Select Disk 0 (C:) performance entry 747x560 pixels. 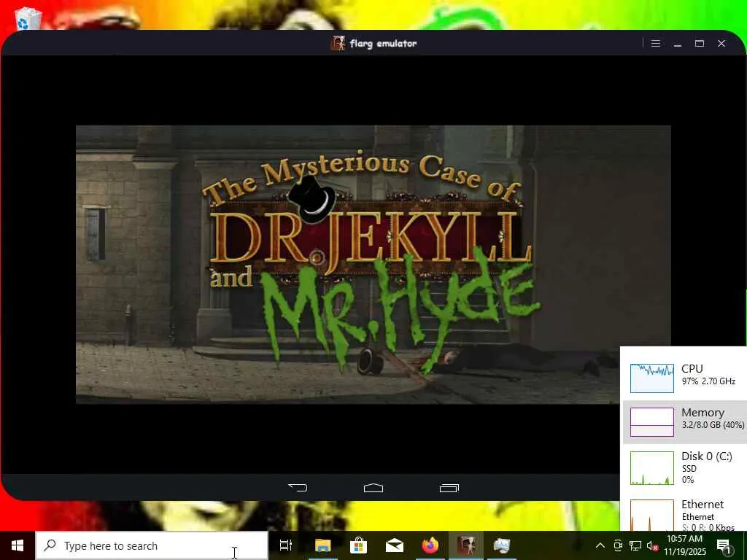[x=685, y=467]
